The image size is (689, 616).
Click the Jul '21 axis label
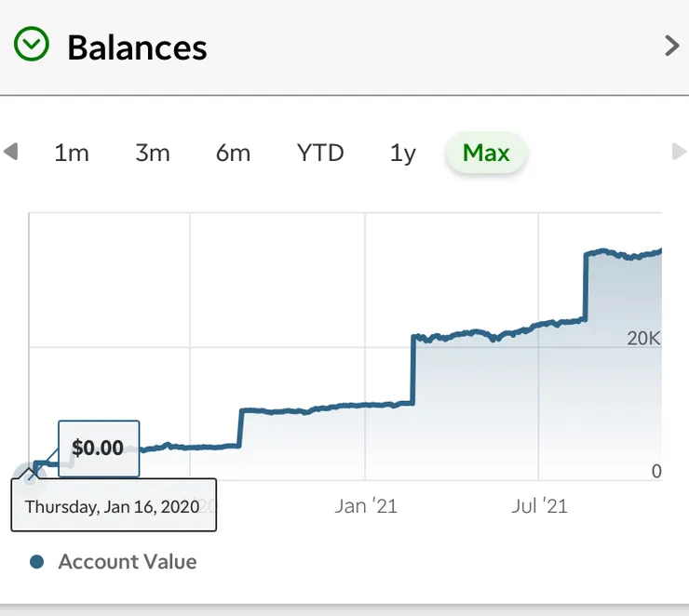540,506
